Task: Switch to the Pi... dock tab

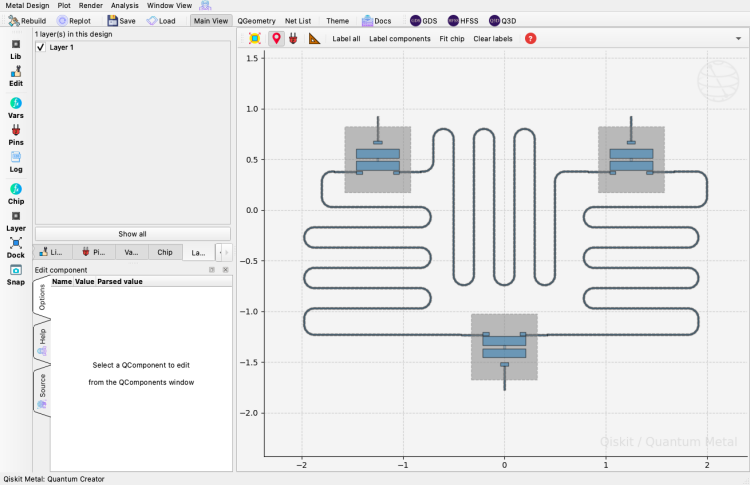Action: pos(94,252)
